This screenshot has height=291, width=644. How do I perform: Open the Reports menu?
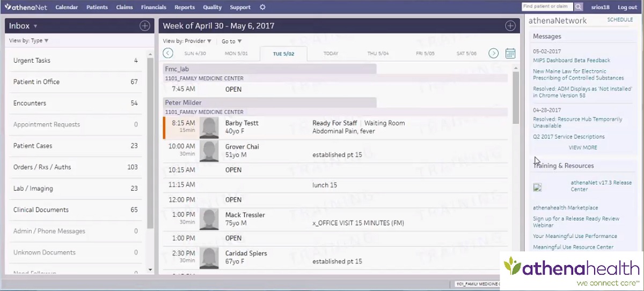185,8
